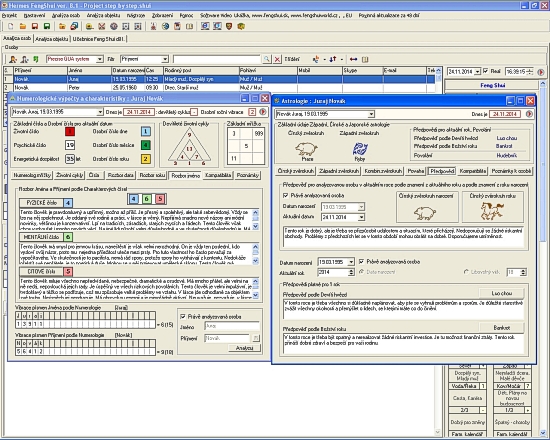The width and height of the screenshot is (550, 440).
Task: Click the yellow gem toolbar icon
Action: click(x=241, y=26)
